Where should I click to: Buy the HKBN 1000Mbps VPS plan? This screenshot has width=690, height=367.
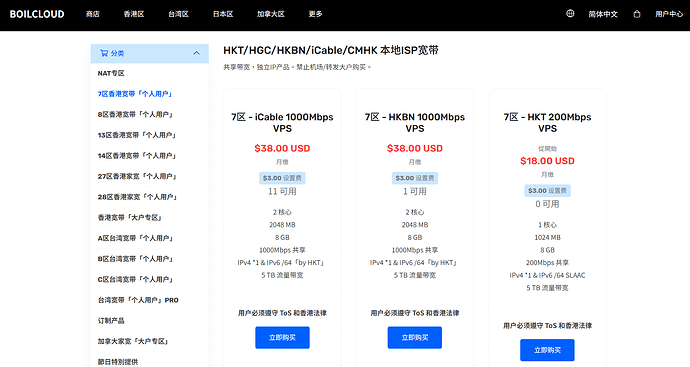click(415, 338)
